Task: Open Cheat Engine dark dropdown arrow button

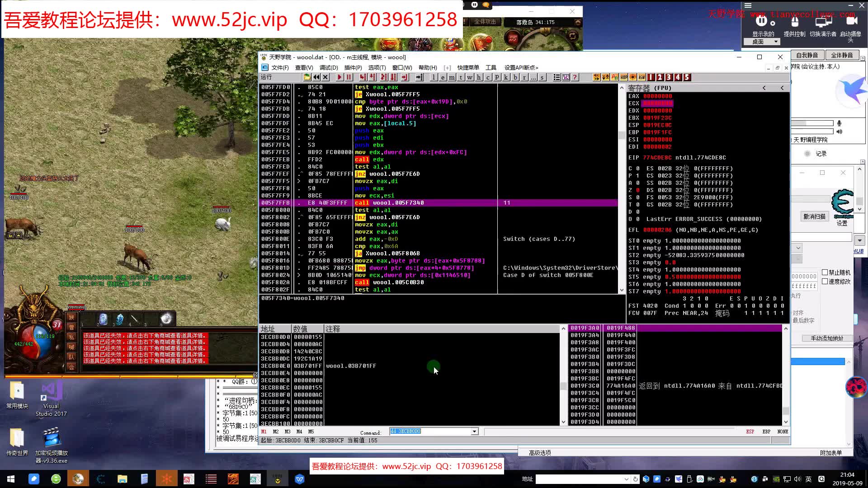Action: click(860, 240)
